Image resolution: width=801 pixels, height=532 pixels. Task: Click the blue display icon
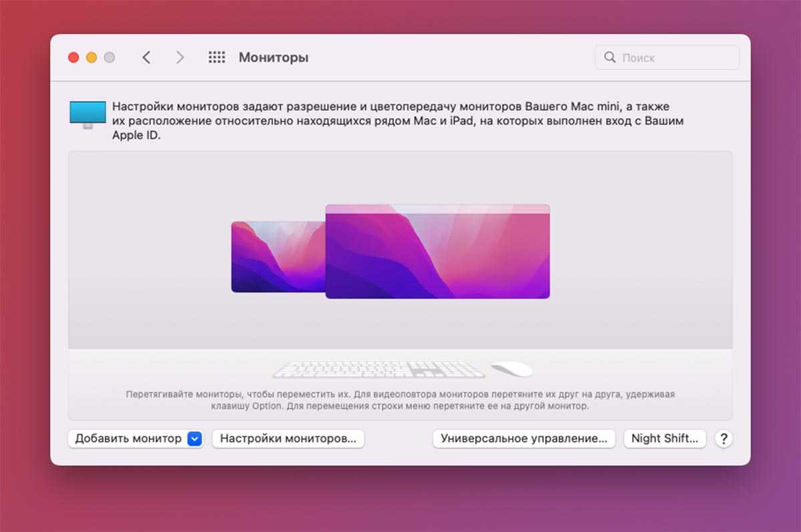tap(87, 114)
